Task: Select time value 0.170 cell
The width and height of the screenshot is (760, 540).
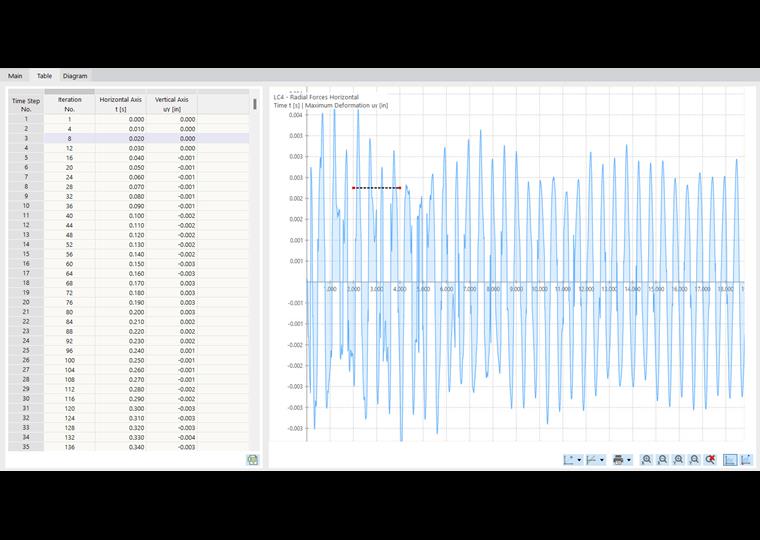Action: pos(121,283)
